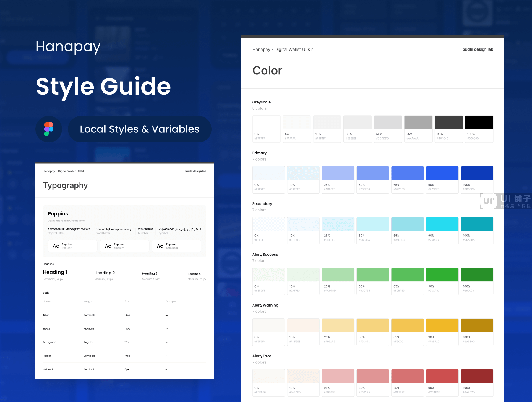
Task: Pick Secondary 0% #F8FEFF swatch
Action: [269, 231]
